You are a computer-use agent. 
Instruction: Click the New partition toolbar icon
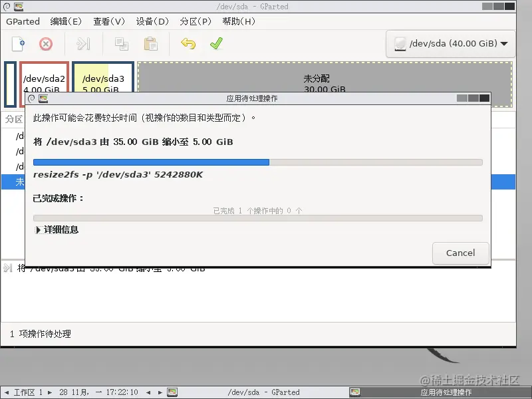tap(18, 44)
